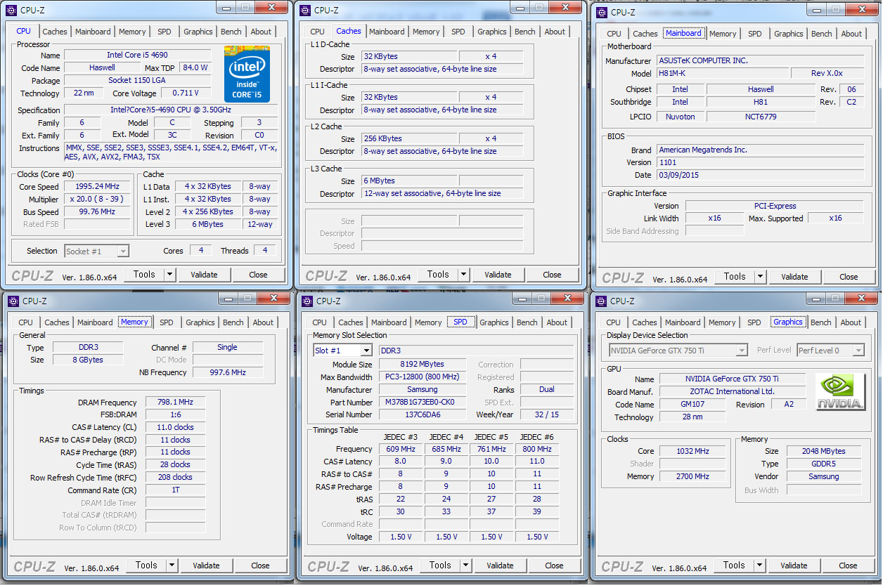Open Tools dropdown arrow in Graphics tab window
The image size is (883, 588).
(x=759, y=566)
